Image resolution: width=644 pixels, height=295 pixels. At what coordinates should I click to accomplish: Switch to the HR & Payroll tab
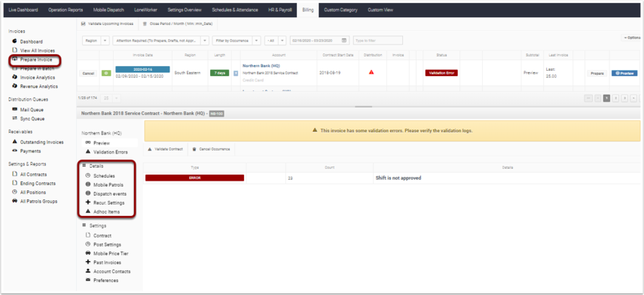[x=280, y=10]
